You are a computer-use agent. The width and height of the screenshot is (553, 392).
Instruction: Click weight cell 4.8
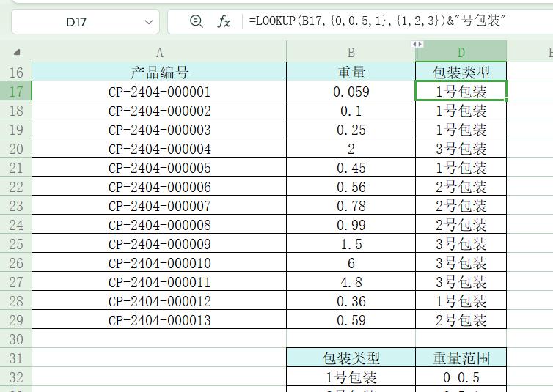tap(351, 281)
